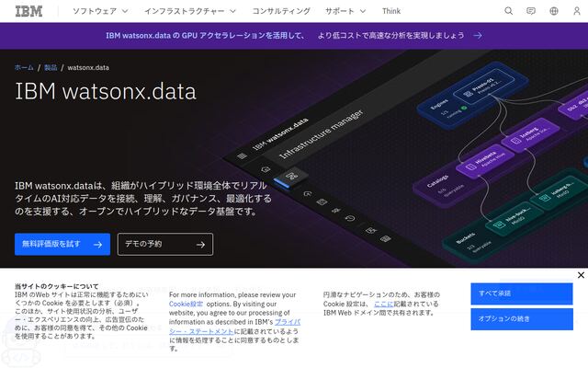Viewport: 588px width, 368px height.
Task: Click the デモの予約 button
Action: tap(165, 244)
